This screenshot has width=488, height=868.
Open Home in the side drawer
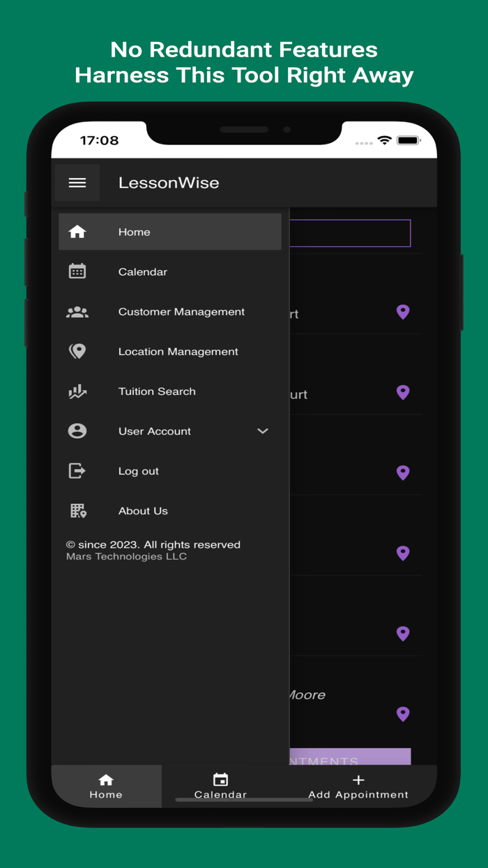170,232
